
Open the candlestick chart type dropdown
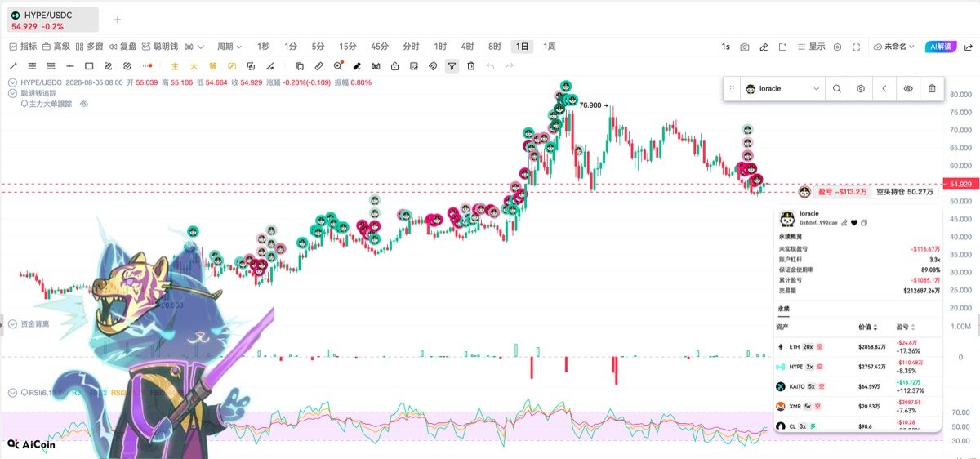[x=194, y=47]
